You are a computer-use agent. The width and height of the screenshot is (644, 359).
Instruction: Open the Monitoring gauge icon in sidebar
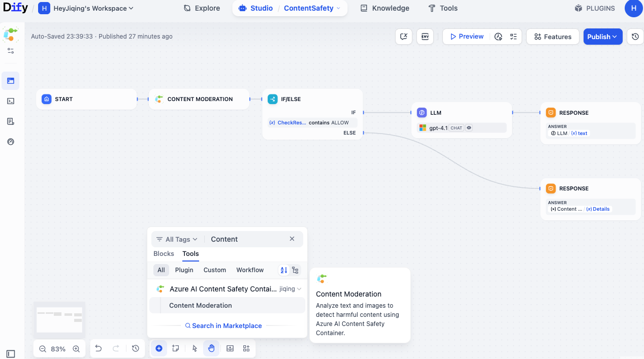pos(11,142)
